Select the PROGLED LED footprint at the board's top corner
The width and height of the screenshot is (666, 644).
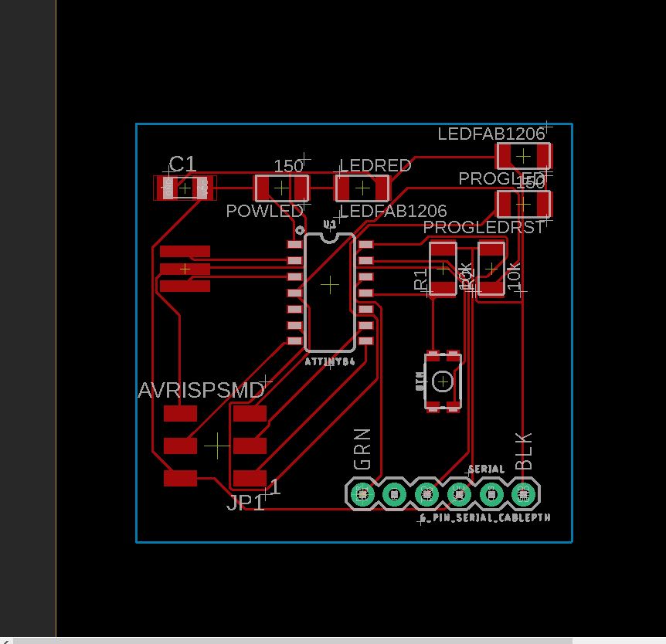click(523, 156)
